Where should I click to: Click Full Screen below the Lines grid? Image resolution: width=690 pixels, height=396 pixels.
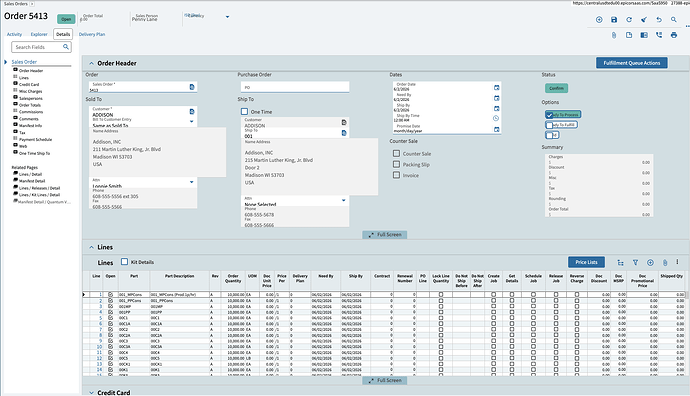[x=385, y=381]
